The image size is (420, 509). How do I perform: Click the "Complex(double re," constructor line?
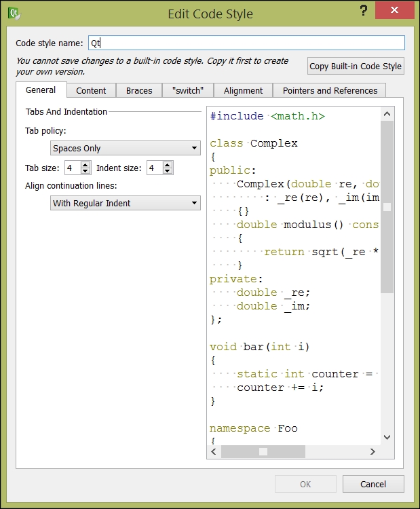point(307,184)
